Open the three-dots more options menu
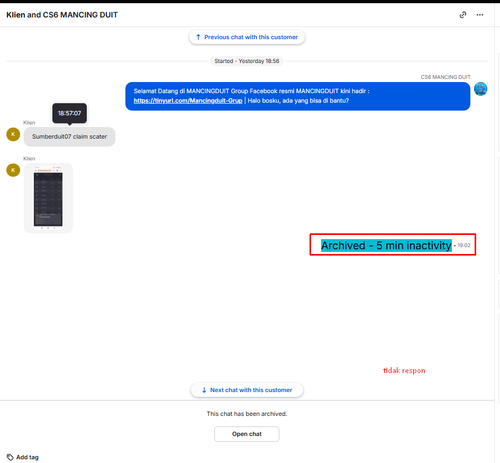Screen dimensions: 500x463 (x=480, y=15)
